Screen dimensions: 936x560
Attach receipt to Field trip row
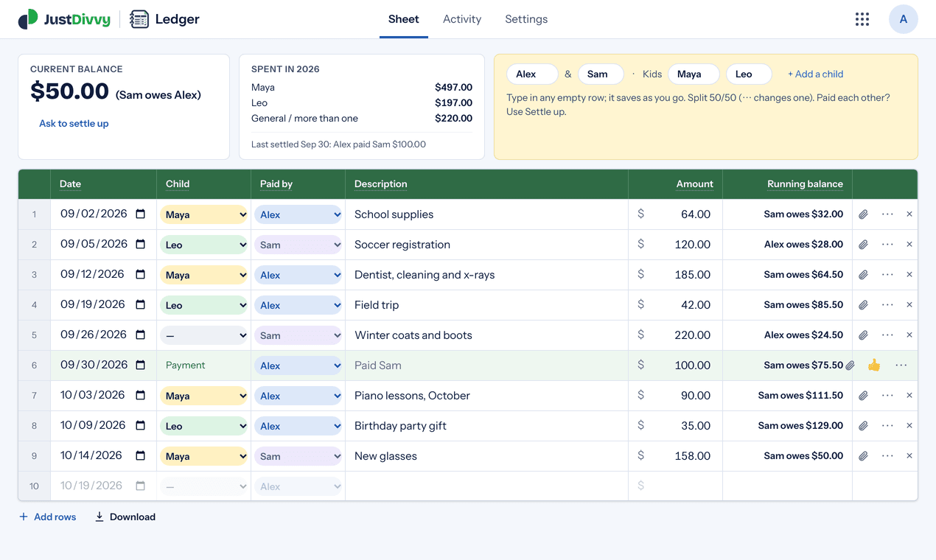tap(863, 305)
